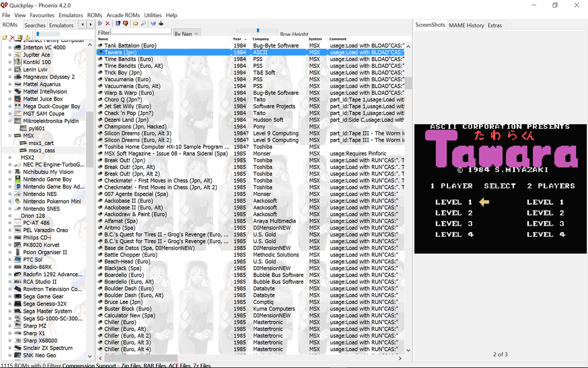The image size is (588, 368).
Task: Click the open folder icon beside the magnifier
Action: tap(136, 24)
